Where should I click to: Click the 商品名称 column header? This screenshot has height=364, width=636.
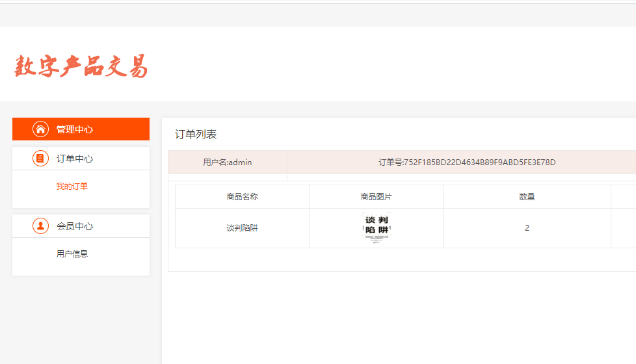pos(242,197)
